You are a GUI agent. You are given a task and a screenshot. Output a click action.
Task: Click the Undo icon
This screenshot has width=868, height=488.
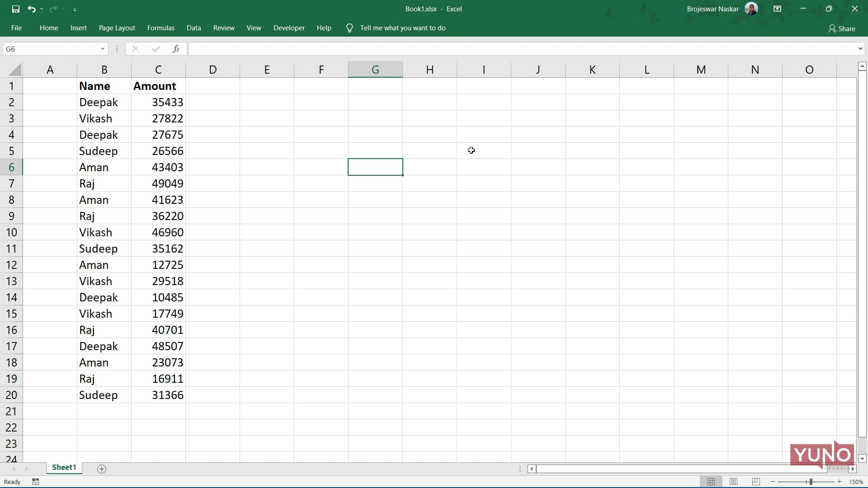tap(32, 9)
